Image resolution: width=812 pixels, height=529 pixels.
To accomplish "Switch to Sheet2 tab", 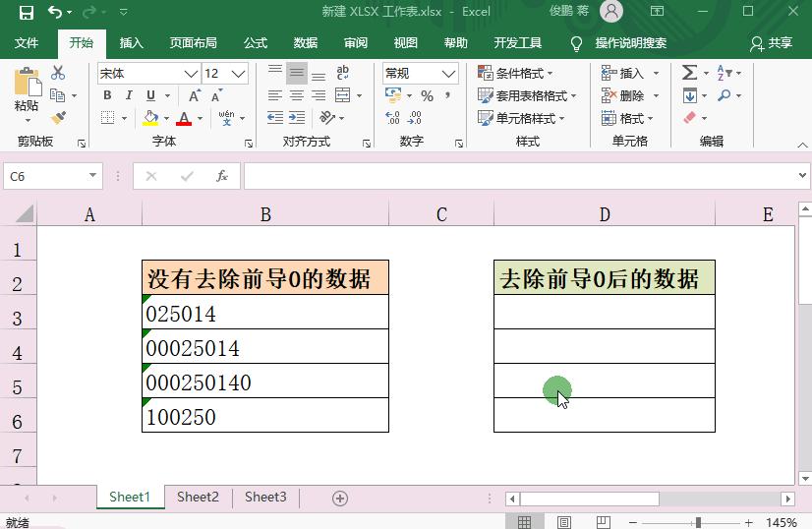I will tap(198, 497).
